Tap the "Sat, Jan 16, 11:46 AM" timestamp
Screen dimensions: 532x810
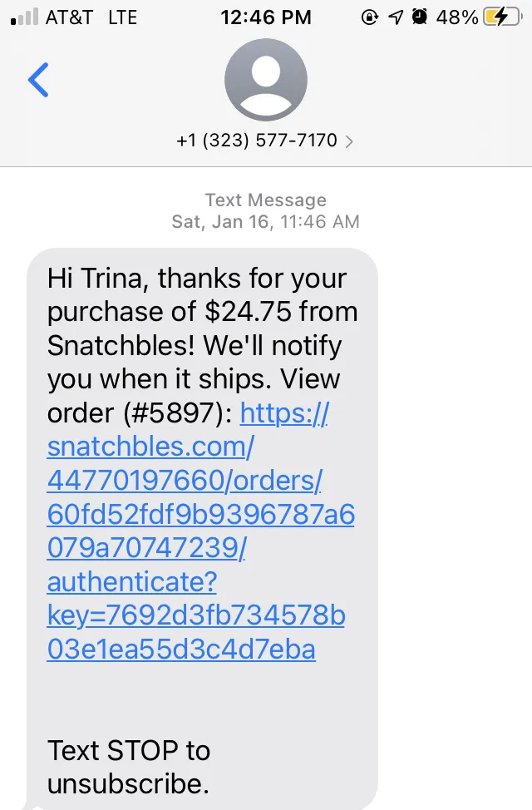tap(265, 221)
